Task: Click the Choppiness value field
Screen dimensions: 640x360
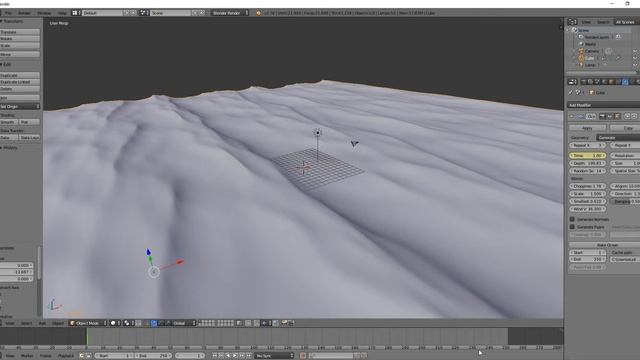Action: tap(588, 186)
